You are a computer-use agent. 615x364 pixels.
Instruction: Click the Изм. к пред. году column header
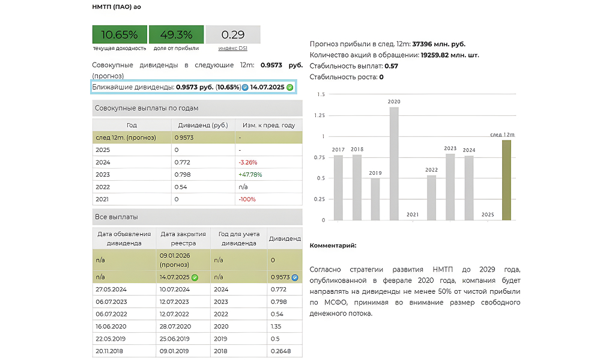tap(268, 126)
